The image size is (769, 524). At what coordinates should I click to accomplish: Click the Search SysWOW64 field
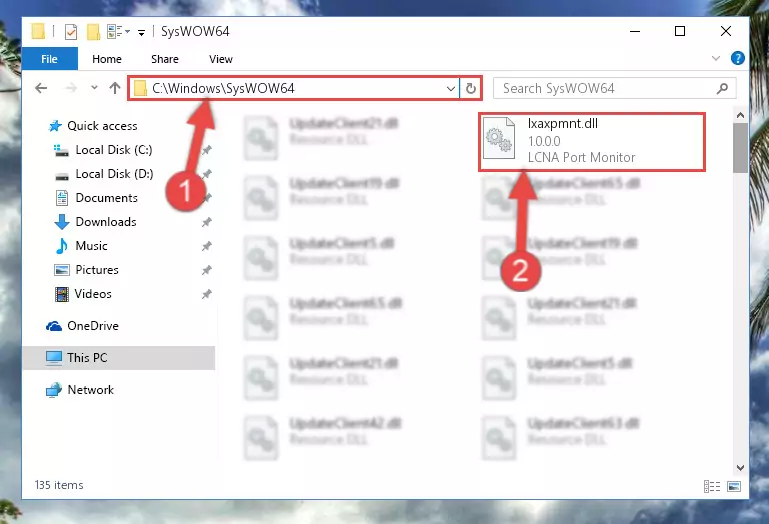click(x=614, y=88)
